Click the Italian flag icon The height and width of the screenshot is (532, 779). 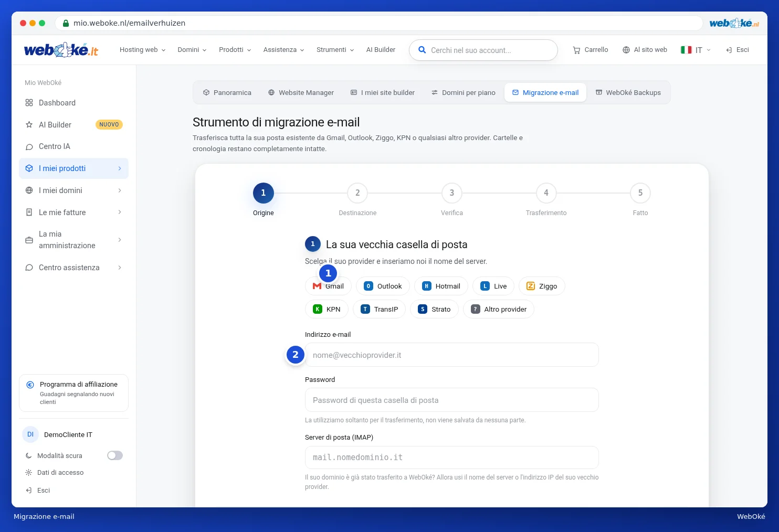686,50
